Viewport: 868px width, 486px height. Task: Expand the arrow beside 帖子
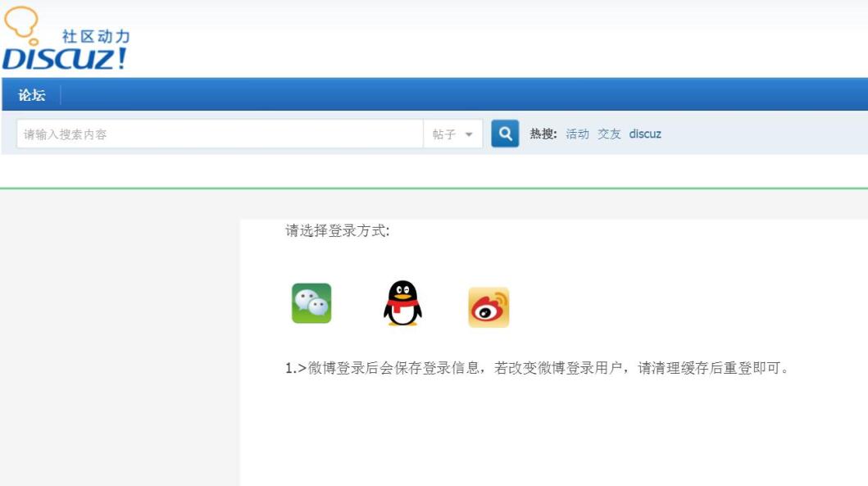pyautogui.click(x=469, y=134)
